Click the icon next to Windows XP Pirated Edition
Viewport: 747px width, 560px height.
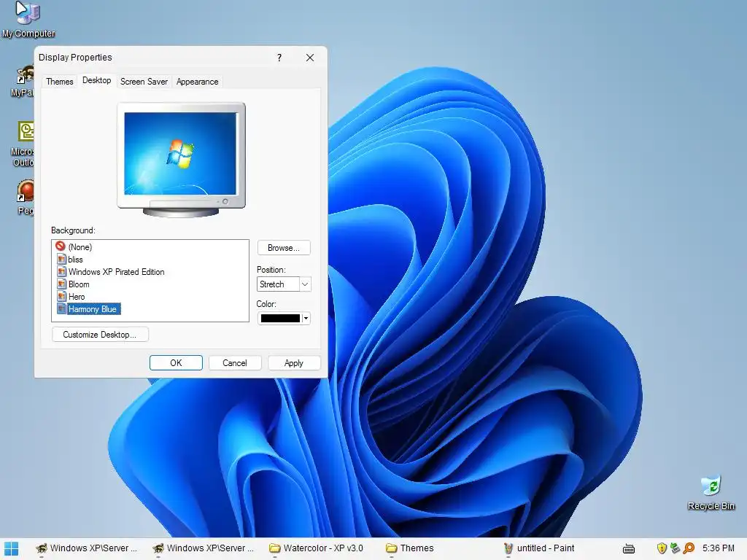(x=61, y=271)
